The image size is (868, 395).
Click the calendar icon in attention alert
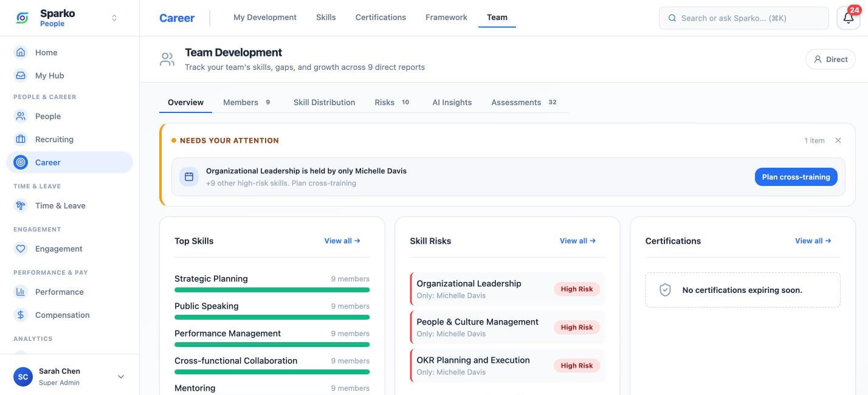(189, 177)
